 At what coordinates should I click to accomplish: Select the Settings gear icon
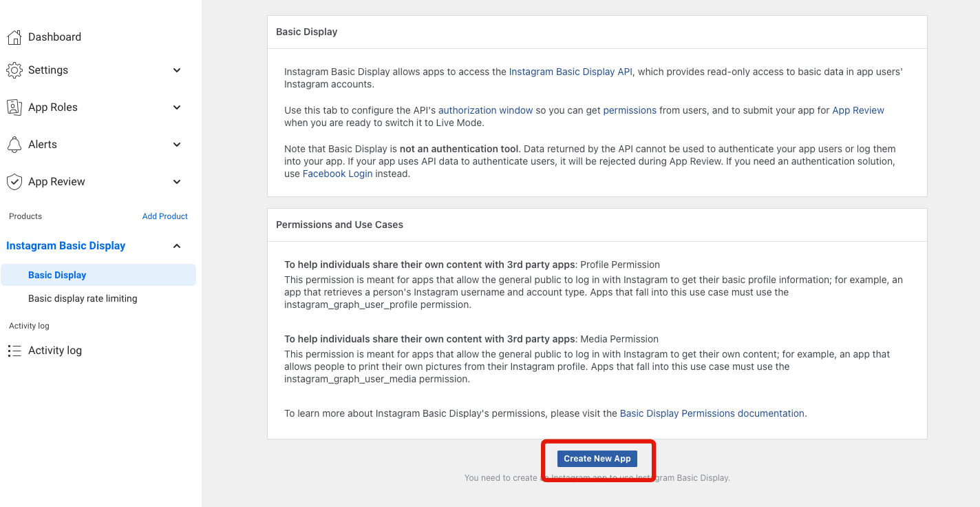pyautogui.click(x=14, y=70)
